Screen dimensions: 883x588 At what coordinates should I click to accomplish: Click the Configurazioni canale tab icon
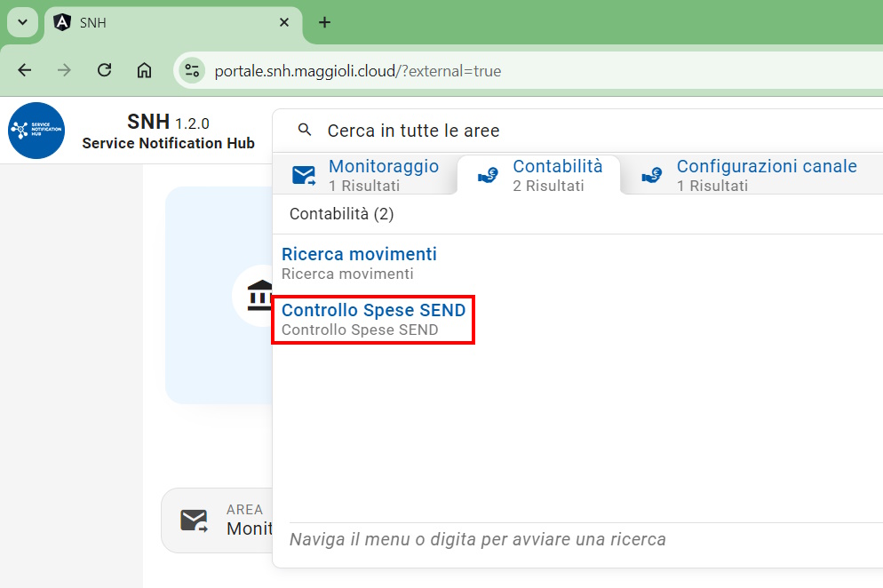click(x=652, y=175)
